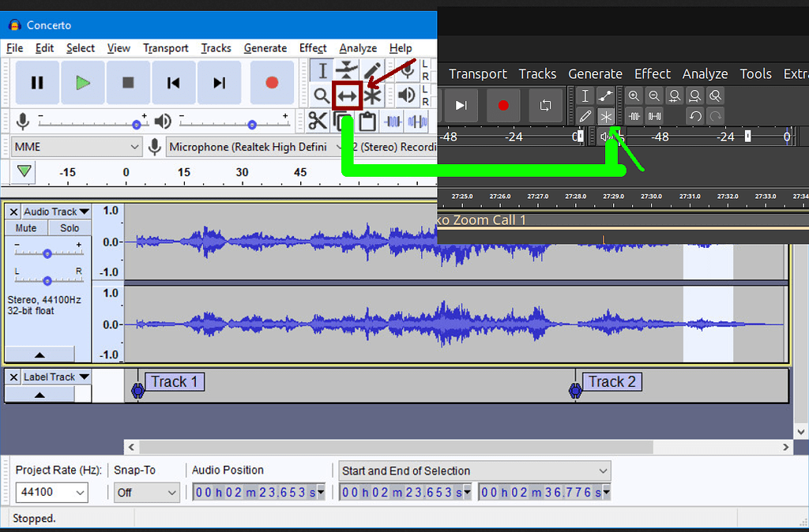Open the Analyze menu
The height and width of the screenshot is (532, 809).
point(357,48)
